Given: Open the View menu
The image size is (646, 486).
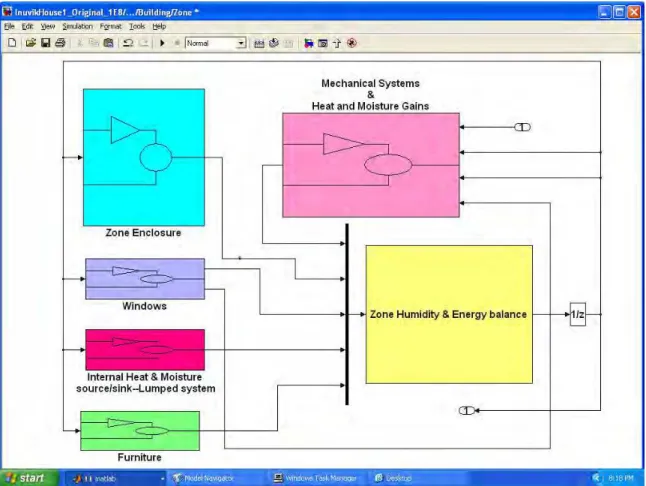Looking at the screenshot, I should (48, 26).
